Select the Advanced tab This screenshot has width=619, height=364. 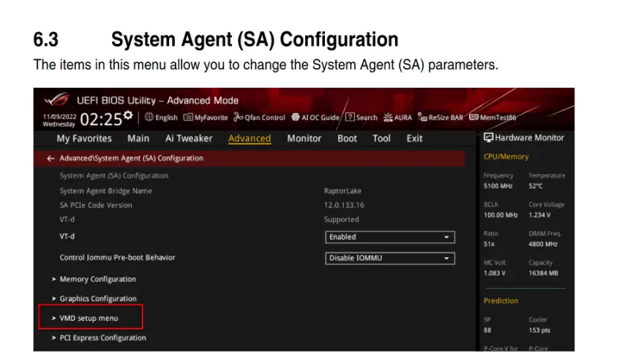click(250, 138)
